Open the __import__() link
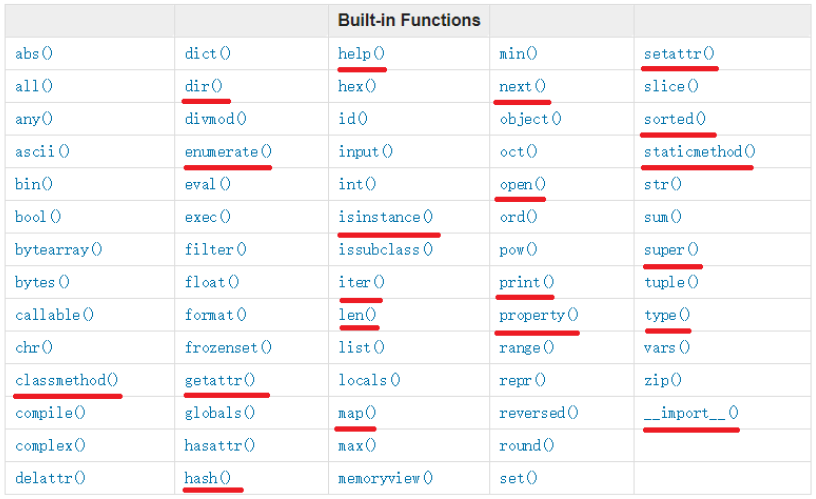Viewport: 816px width, 499px height. point(691,412)
